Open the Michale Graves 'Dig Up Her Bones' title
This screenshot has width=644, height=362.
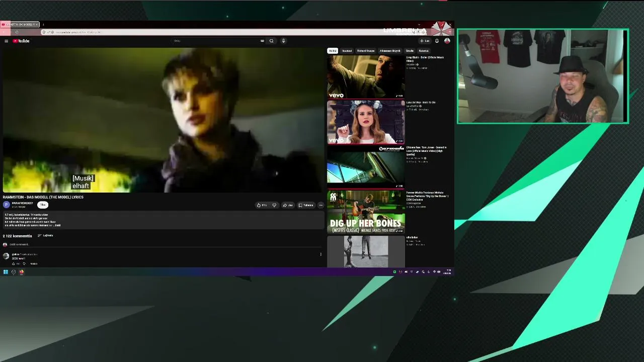427,197
